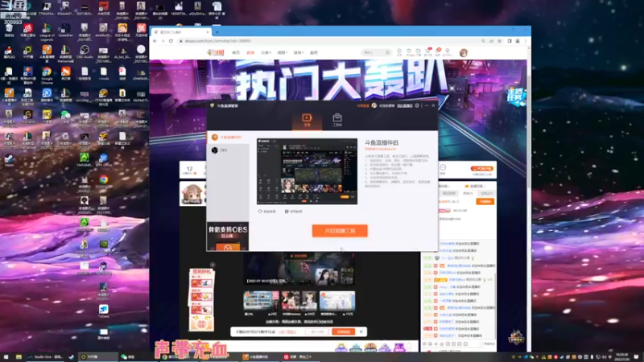Click the user avatar in dialog title bar
644x362 pixels.
374,105
